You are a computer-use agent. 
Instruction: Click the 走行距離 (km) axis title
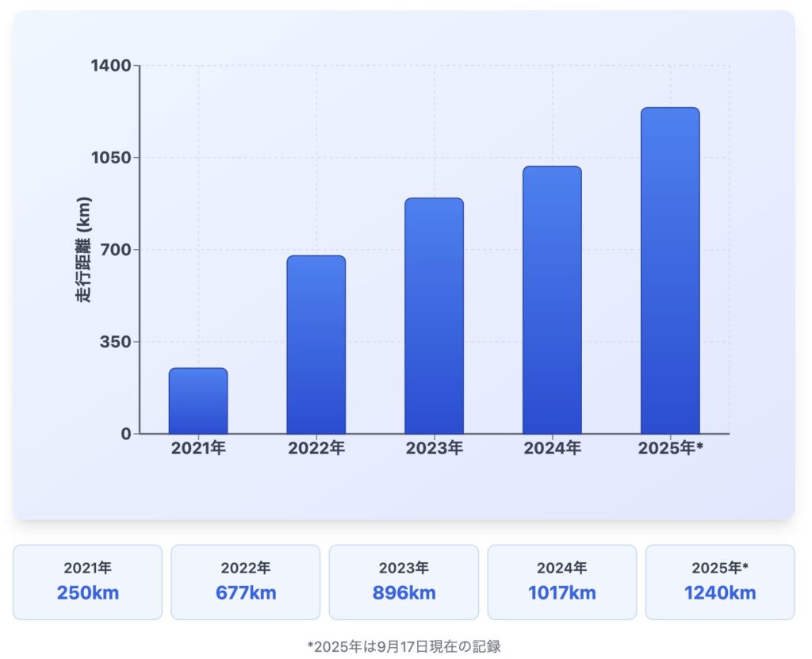83,249
